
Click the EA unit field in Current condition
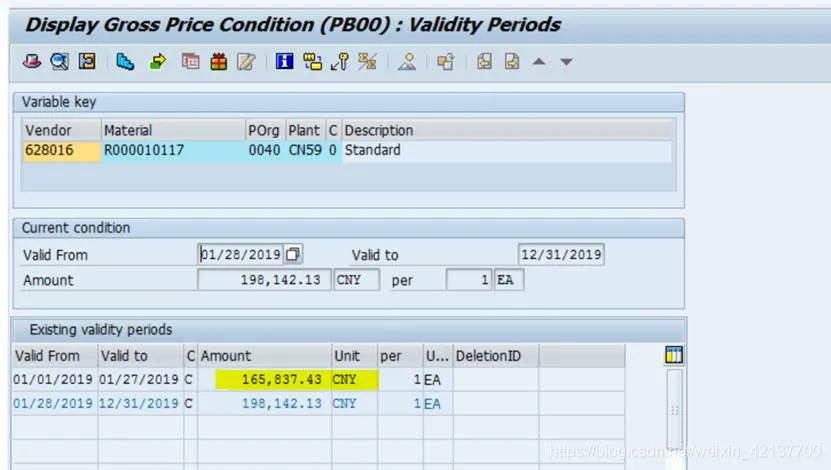pos(509,280)
